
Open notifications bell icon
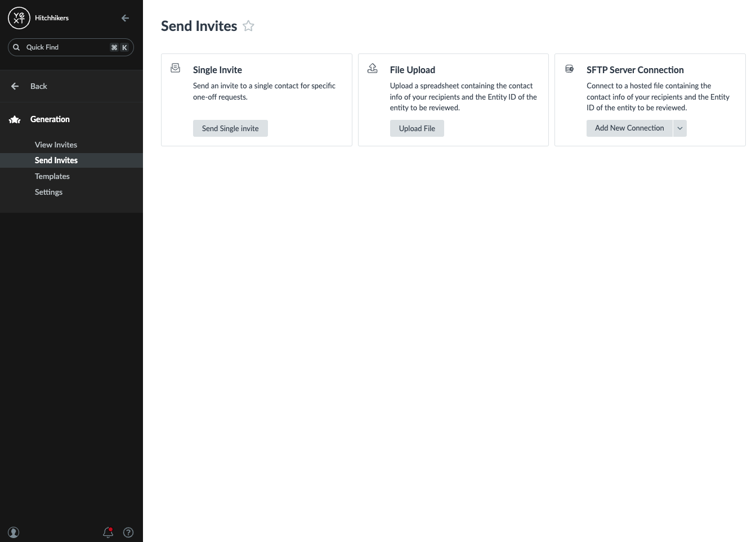108,532
